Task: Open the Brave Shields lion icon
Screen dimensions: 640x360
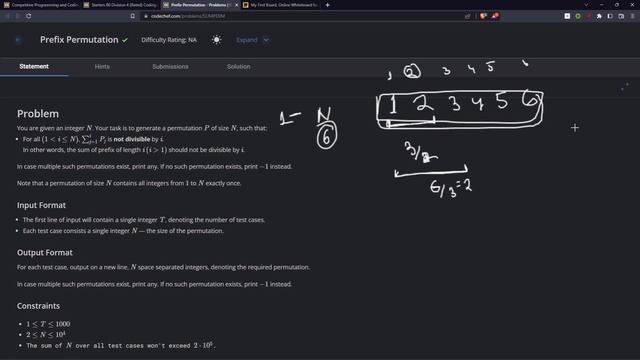Action: point(483,16)
